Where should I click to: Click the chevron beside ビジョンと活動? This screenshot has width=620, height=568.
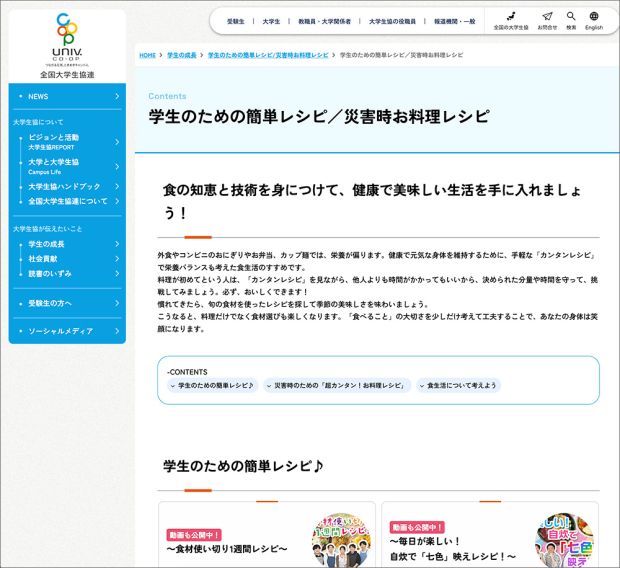coord(117,142)
